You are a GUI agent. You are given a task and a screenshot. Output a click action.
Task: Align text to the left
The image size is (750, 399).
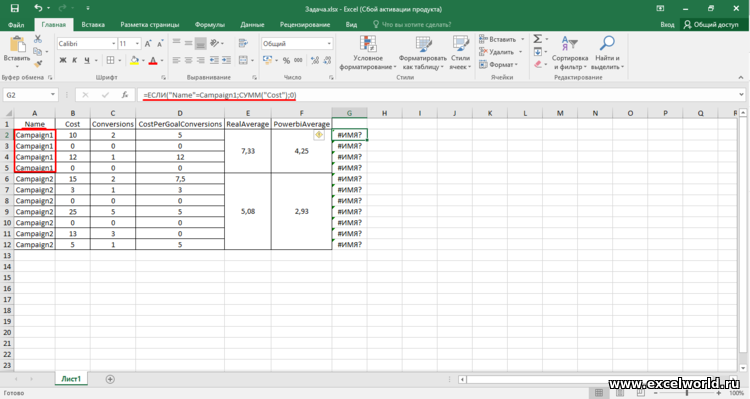tap(176, 60)
